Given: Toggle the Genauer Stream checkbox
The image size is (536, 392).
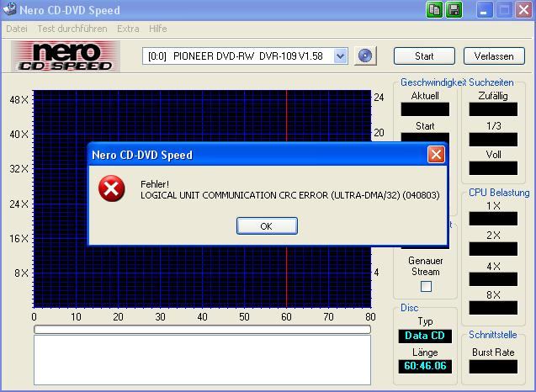Looking at the screenshot, I should click(426, 286).
